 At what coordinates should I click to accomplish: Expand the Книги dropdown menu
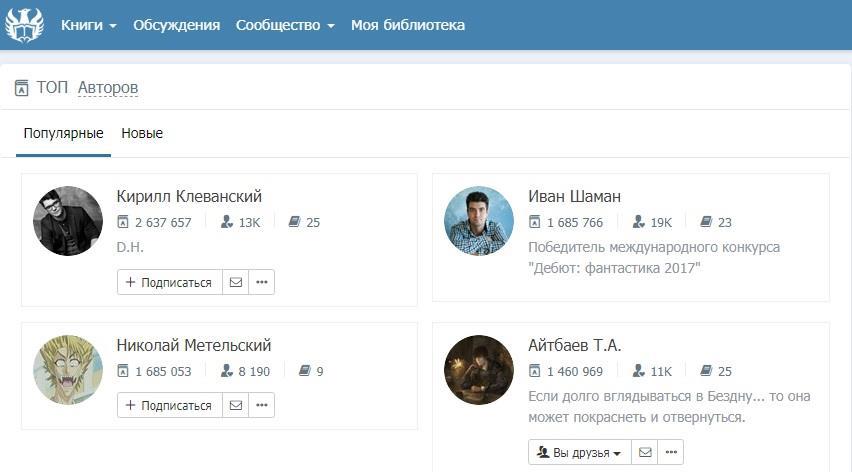pyautogui.click(x=88, y=25)
